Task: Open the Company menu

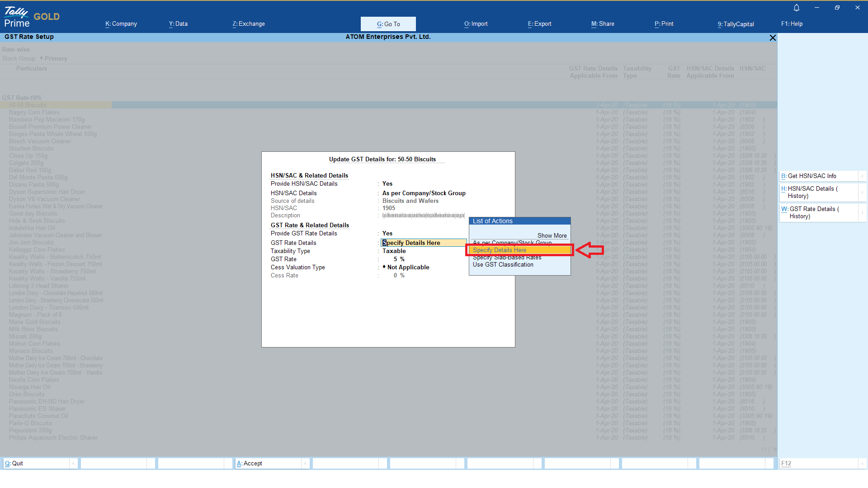Action: [x=121, y=24]
